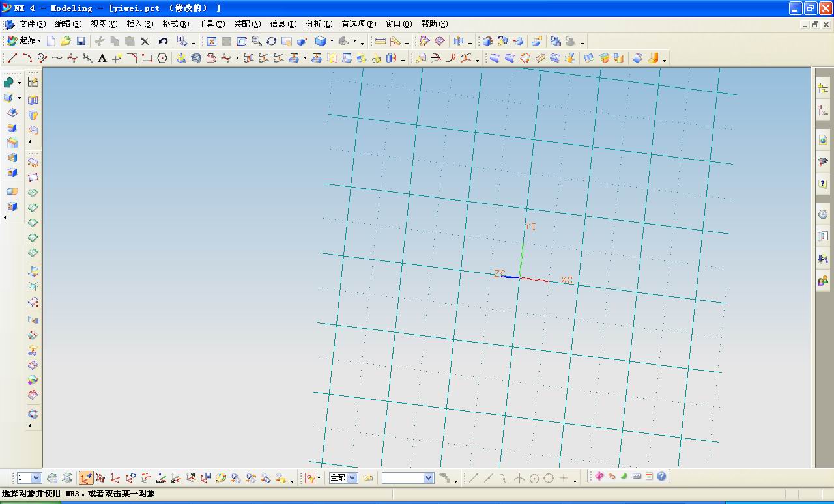Open the 窗口(O) menu
This screenshot has width=834, height=504.
tap(399, 24)
